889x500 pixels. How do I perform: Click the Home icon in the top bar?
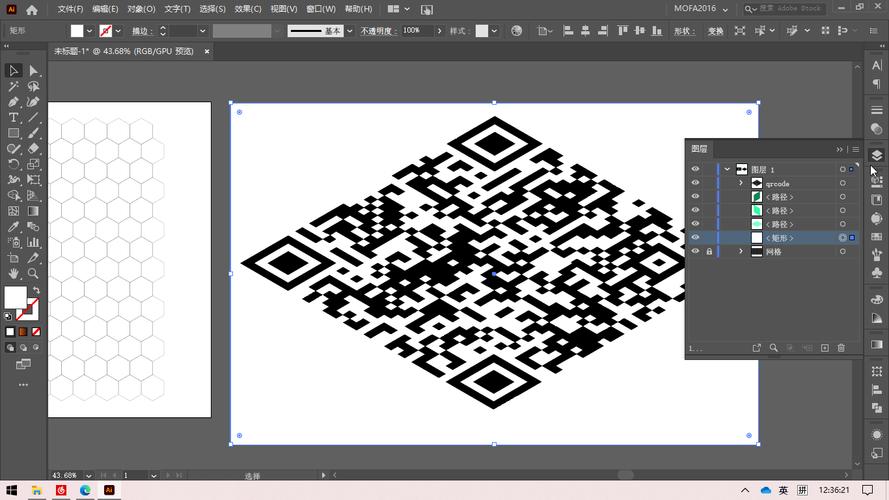pyautogui.click(x=32, y=9)
